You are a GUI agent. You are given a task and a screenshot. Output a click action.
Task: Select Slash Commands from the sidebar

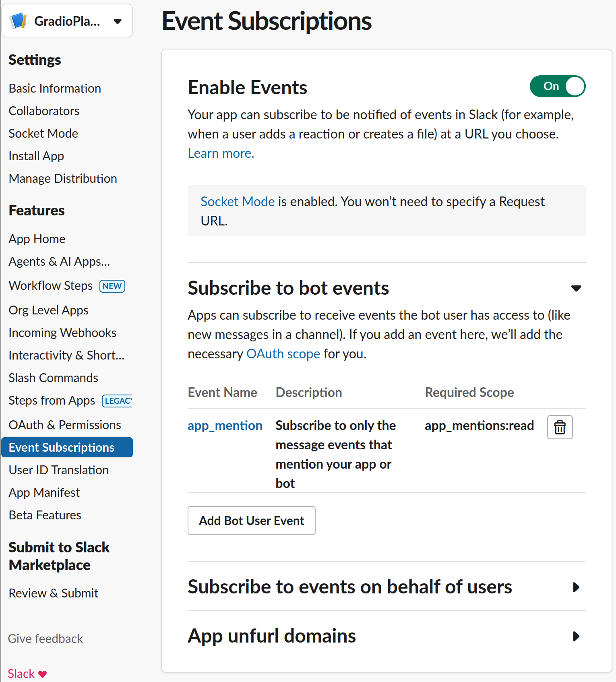point(54,378)
